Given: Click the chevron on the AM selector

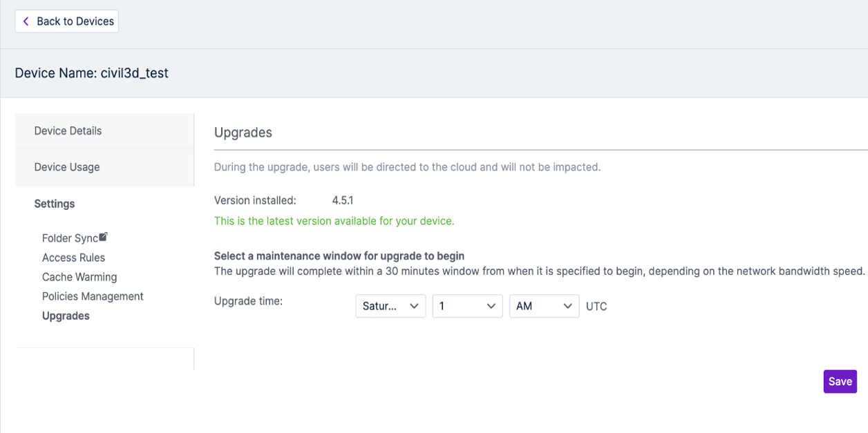Looking at the screenshot, I should (567, 306).
